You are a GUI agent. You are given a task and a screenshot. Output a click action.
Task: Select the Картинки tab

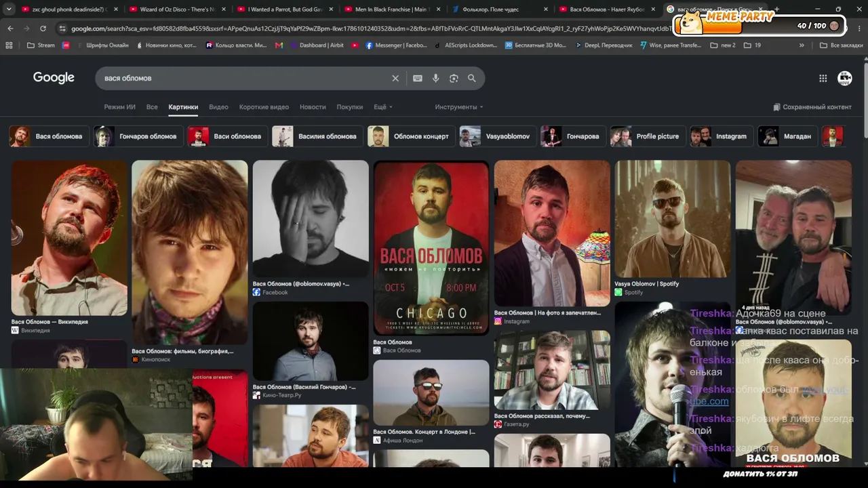tap(183, 107)
